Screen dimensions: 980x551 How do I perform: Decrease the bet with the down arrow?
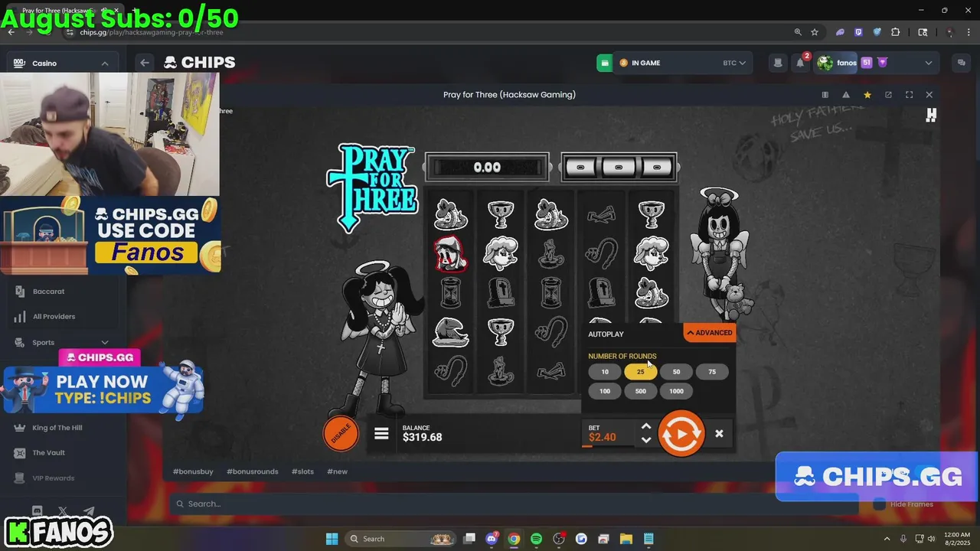[x=646, y=440]
